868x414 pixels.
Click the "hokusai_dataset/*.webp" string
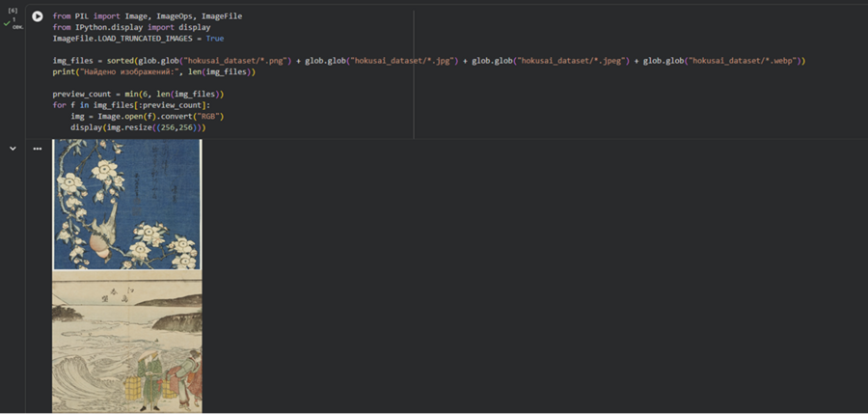(744, 61)
